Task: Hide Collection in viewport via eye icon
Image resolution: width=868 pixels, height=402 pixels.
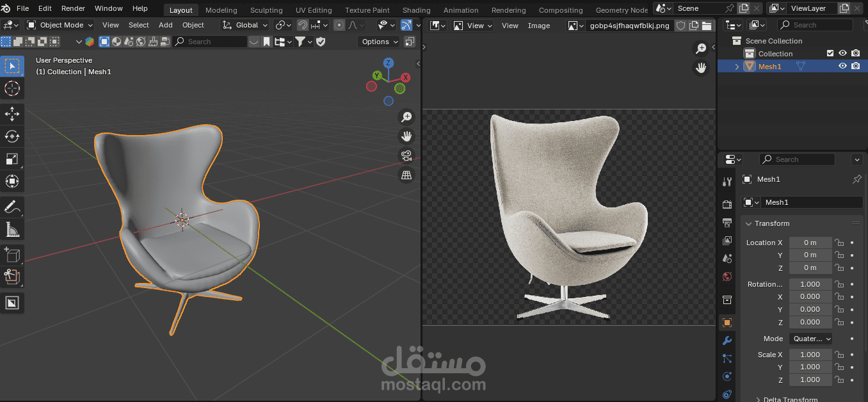Action: 843,54
